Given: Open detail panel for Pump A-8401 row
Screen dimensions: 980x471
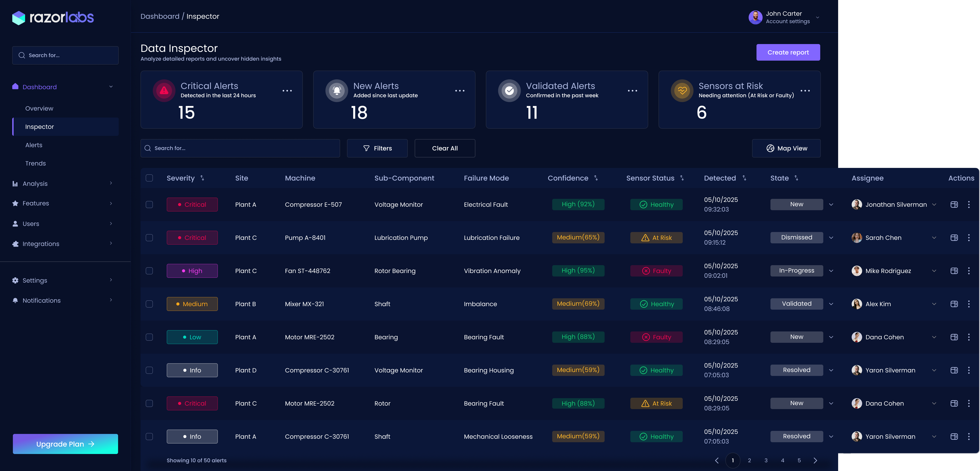Looking at the screenshot, I should coord(954,238).
